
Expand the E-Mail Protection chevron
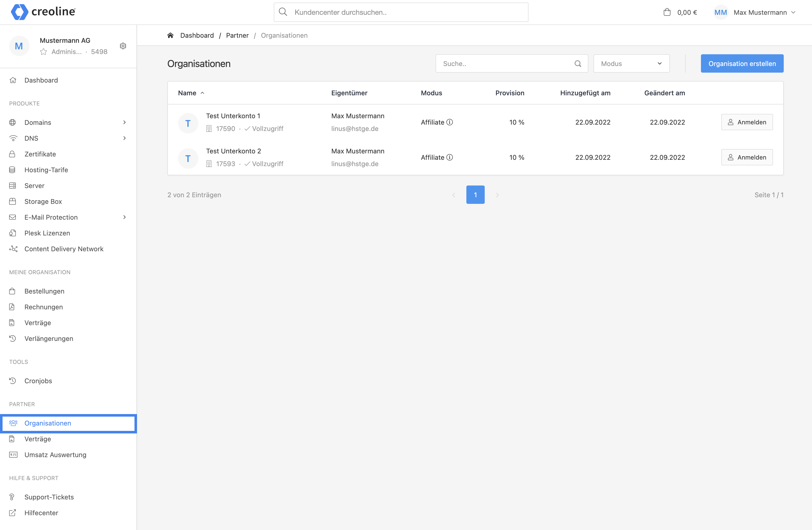pos(125,217)
